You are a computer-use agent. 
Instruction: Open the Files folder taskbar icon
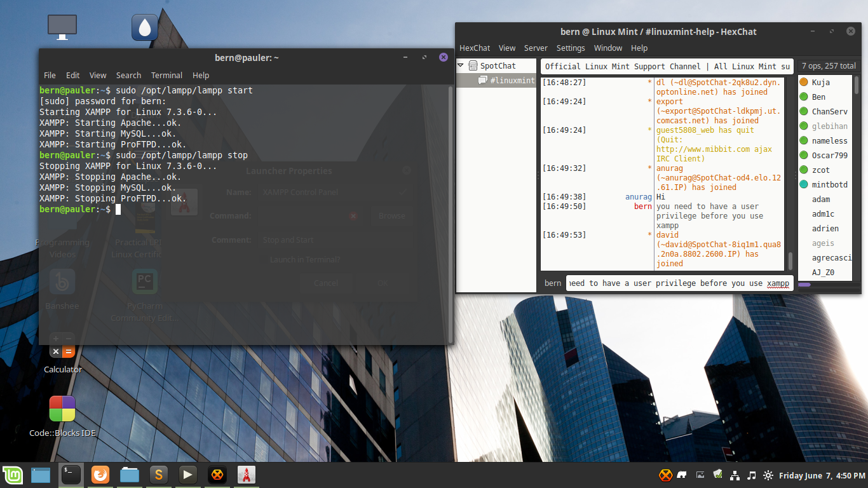(130, 475)
